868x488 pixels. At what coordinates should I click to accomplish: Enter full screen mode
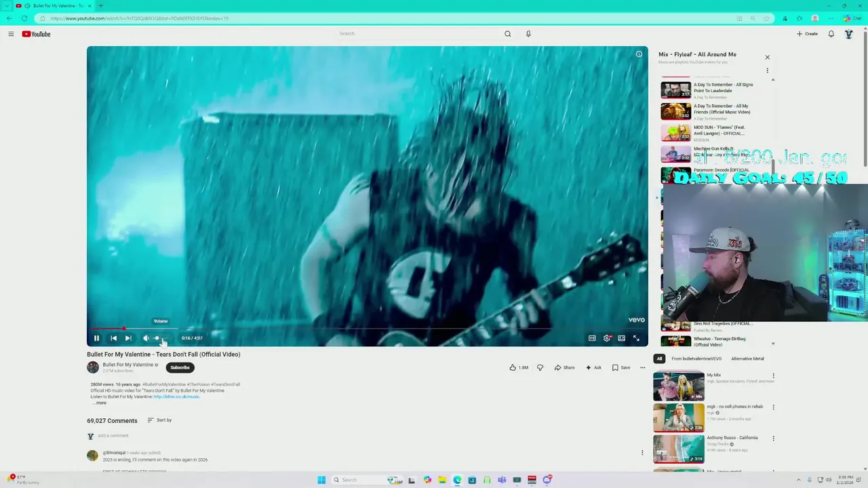636,338
